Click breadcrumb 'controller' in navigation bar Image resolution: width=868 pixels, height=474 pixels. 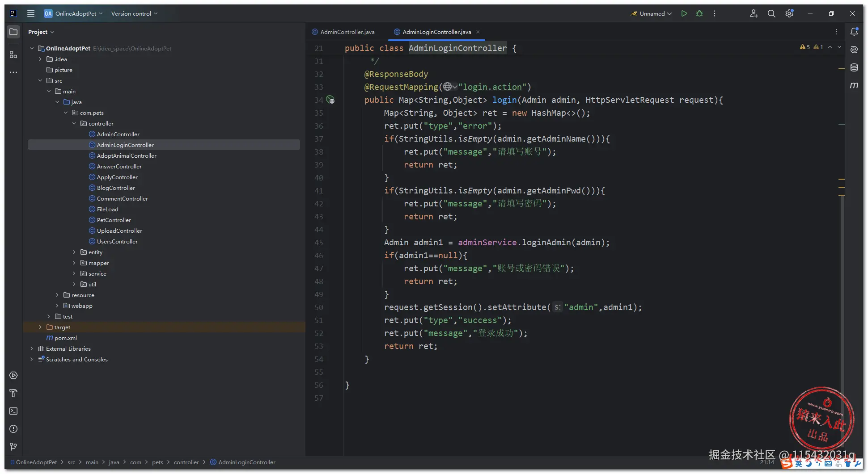point(186,462)
